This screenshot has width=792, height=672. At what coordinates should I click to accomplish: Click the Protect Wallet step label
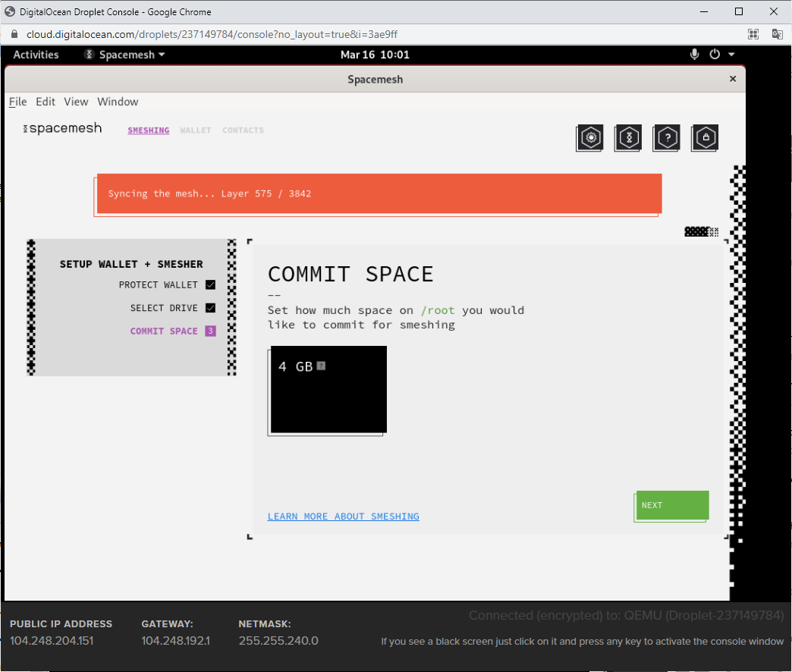158,284
